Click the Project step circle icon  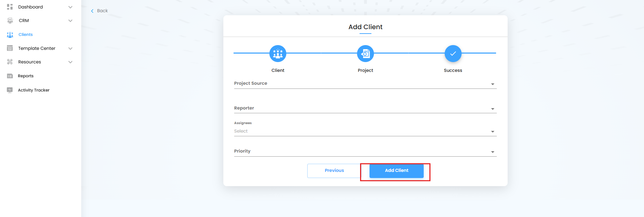tap(365, 54)
